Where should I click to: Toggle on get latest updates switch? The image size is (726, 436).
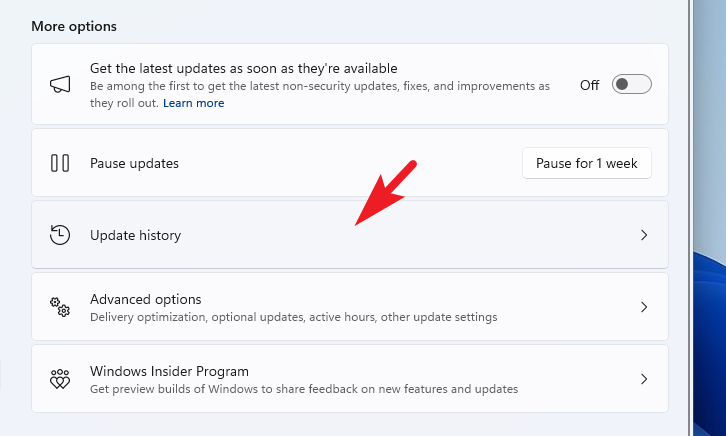(631, 85)
